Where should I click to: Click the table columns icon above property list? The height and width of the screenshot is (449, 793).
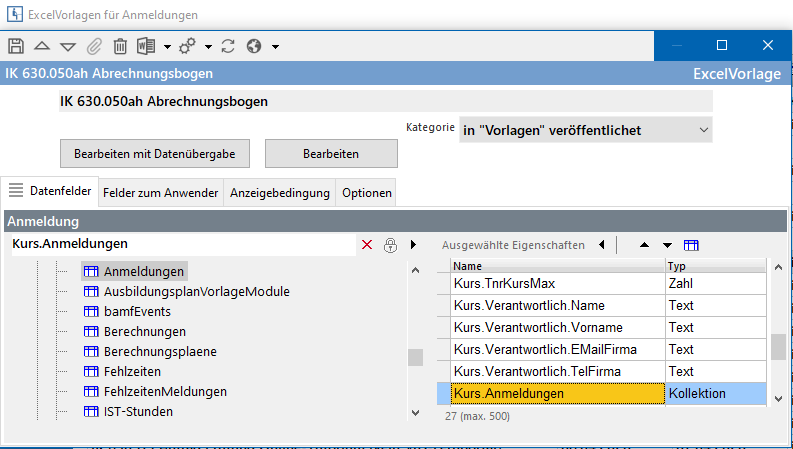pos(691,245)
